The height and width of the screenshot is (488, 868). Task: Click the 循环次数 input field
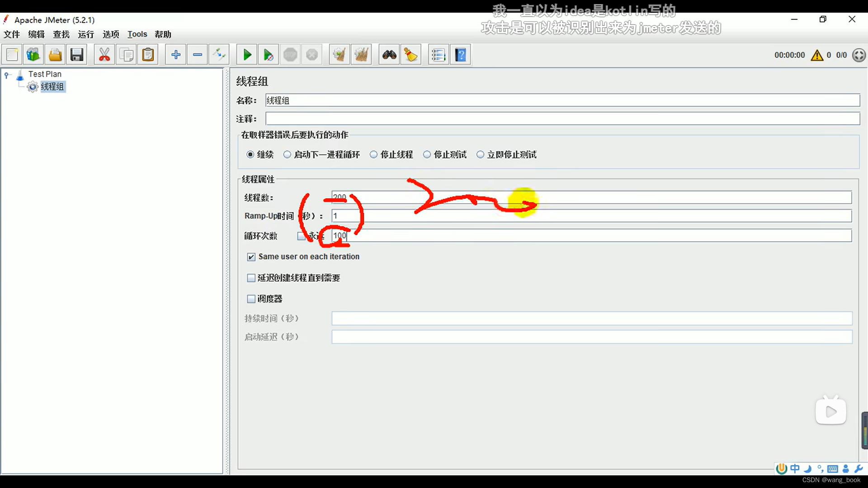(592, 235)
